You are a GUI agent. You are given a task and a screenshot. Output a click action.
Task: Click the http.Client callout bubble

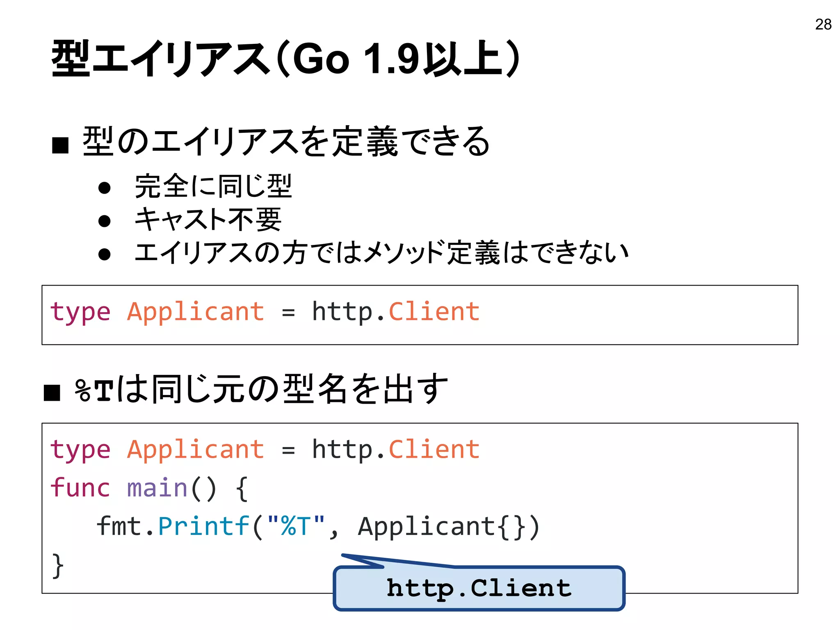479,588
